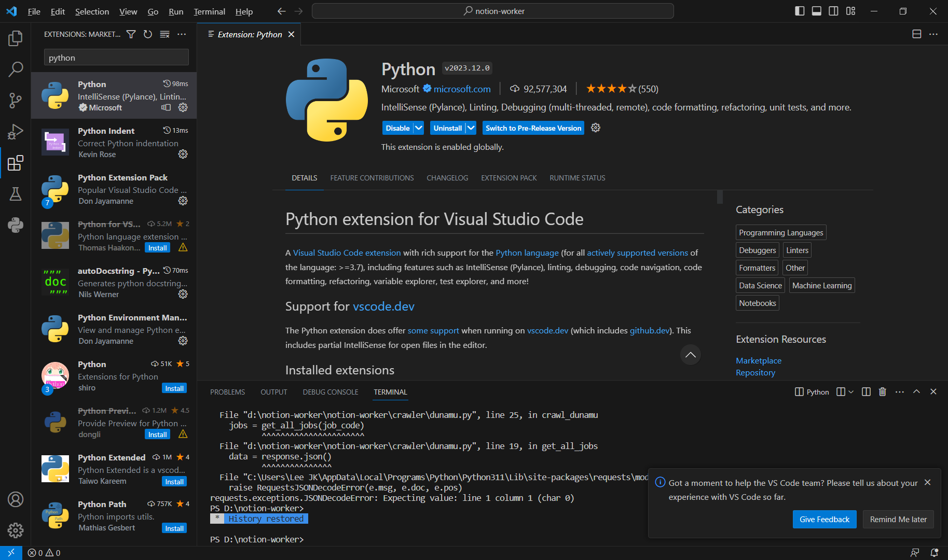948x560 pixels.
Task: Open Customize Layout control
Action: click(851, 11)
